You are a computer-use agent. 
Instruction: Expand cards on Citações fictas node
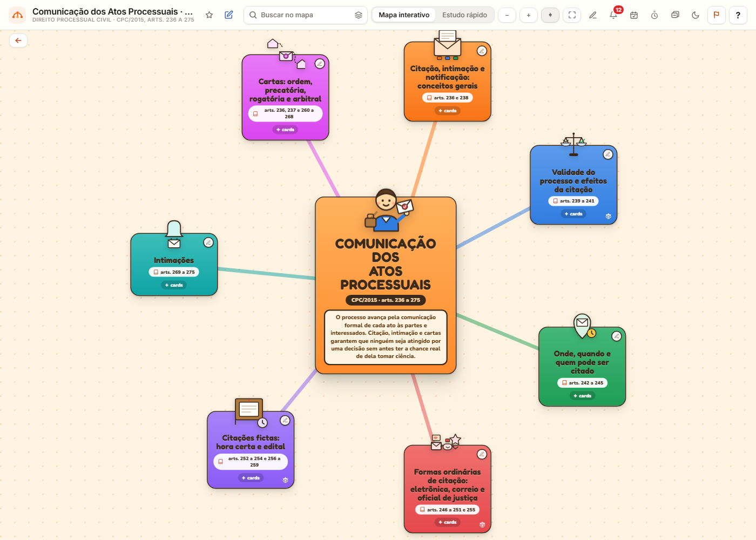click(251, 478)
